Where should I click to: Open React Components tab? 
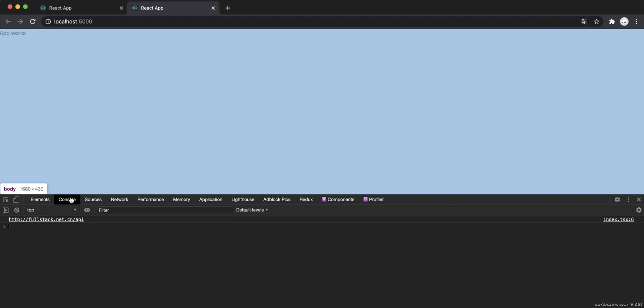[338, 200]
